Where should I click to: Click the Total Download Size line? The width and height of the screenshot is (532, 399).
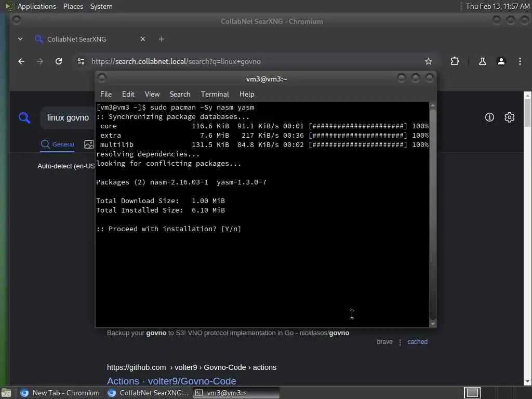161,201
